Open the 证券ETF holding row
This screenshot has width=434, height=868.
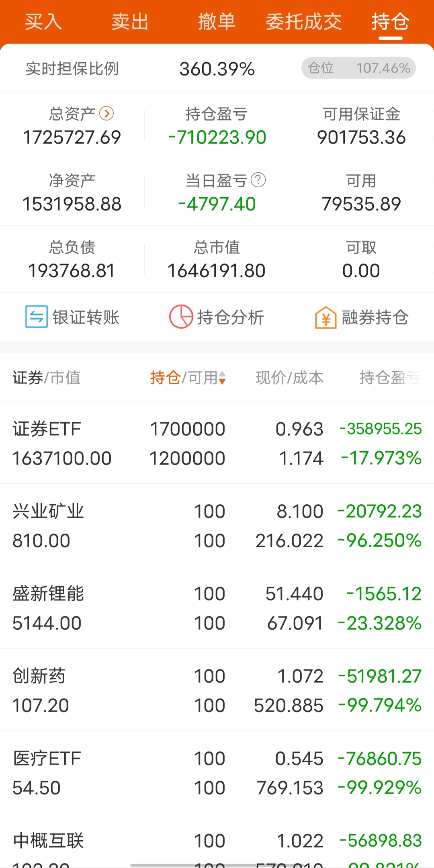click(x=217, y=443)
